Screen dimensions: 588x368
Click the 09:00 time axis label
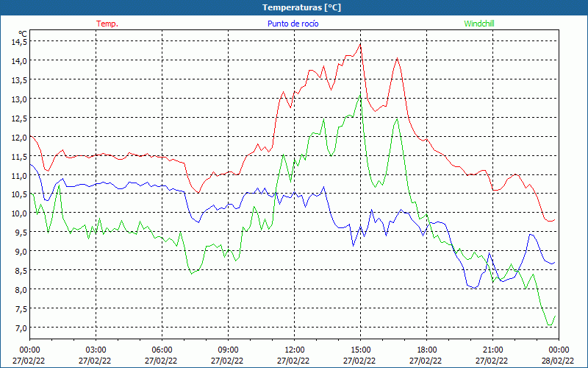click(x=228, y=350)
